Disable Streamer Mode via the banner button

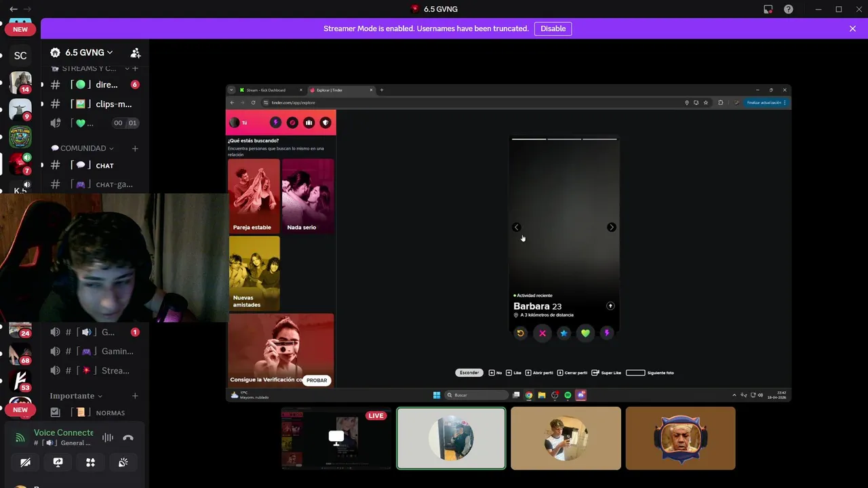pyautogui.click(x=553, y=28)
